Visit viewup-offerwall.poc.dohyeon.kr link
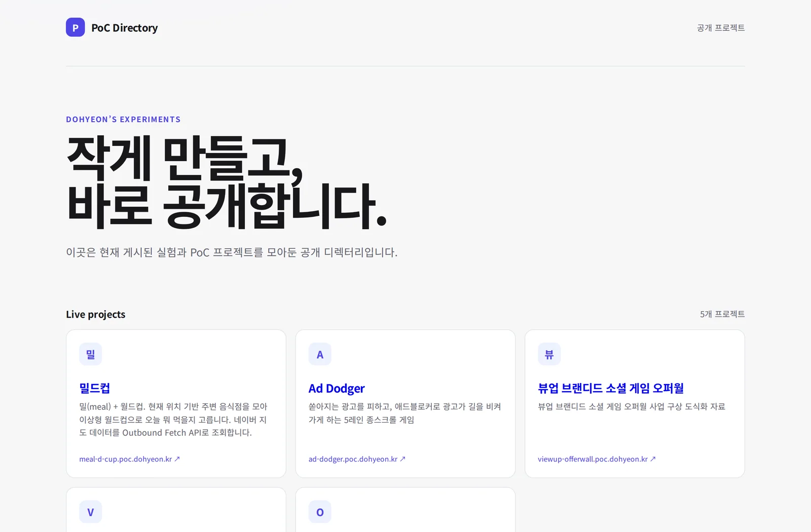This screenshot has height=532, width=811. [597, 459]
